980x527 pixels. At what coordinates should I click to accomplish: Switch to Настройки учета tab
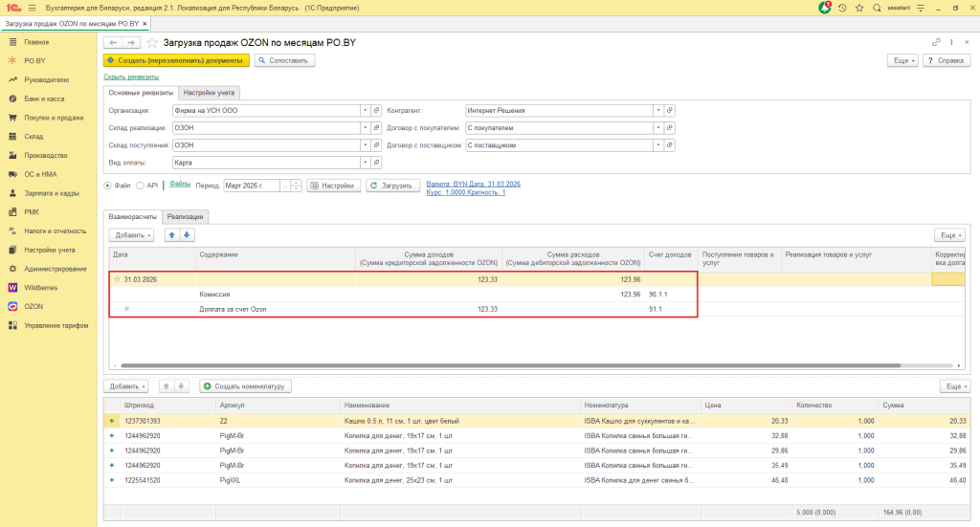209,93
